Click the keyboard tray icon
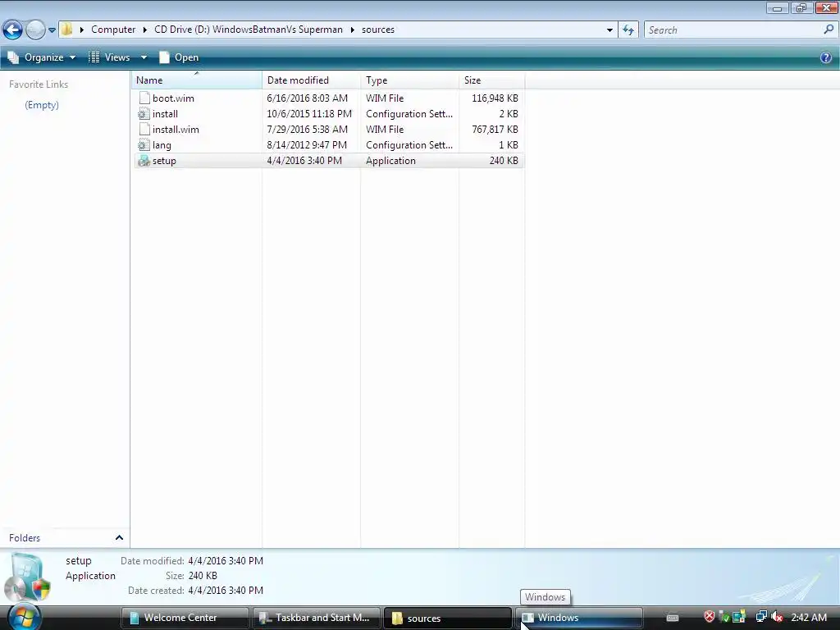 click(x=673, y=618)
